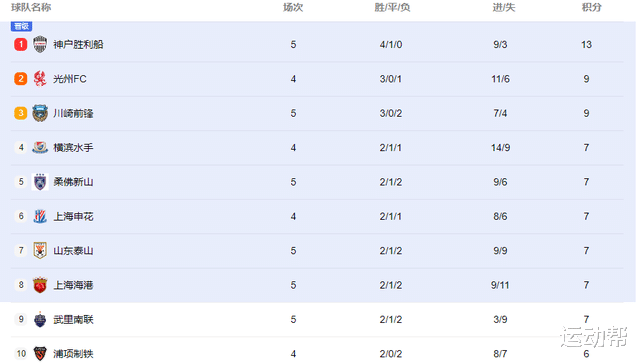Click the Pohang Steelers (浦项制铁) team badge
The height and width of the screenshot is (363, 640).
tap(40, 354)
